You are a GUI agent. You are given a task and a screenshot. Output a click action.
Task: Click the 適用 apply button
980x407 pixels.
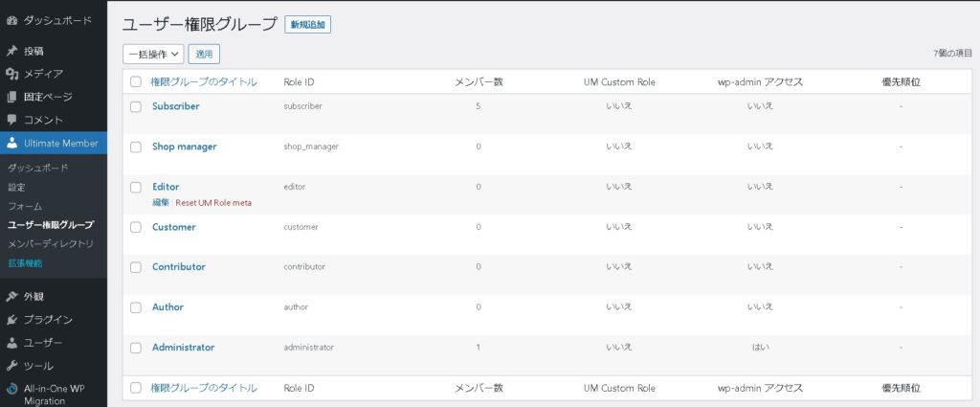tap(204, 55)
